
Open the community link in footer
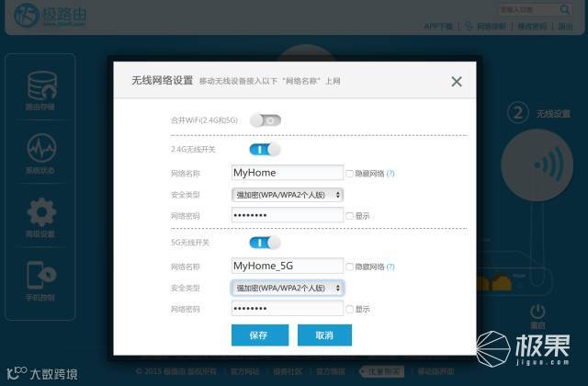(288, 371)
